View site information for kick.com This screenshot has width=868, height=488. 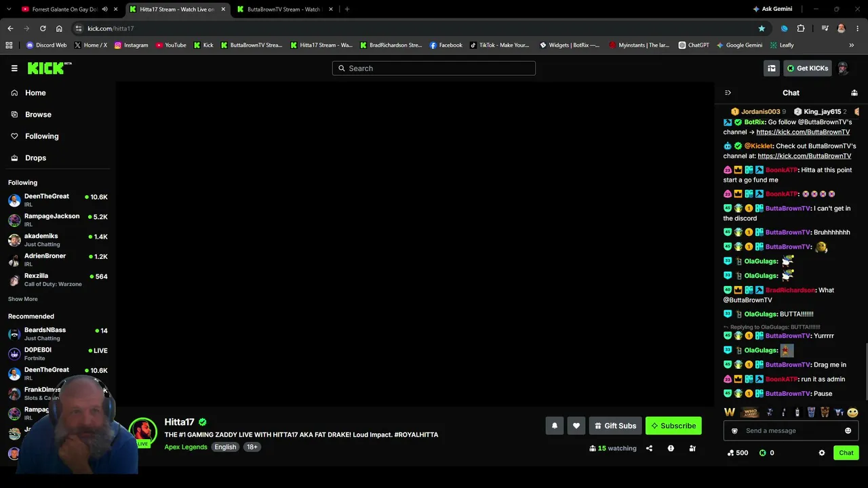click(79, 28)
